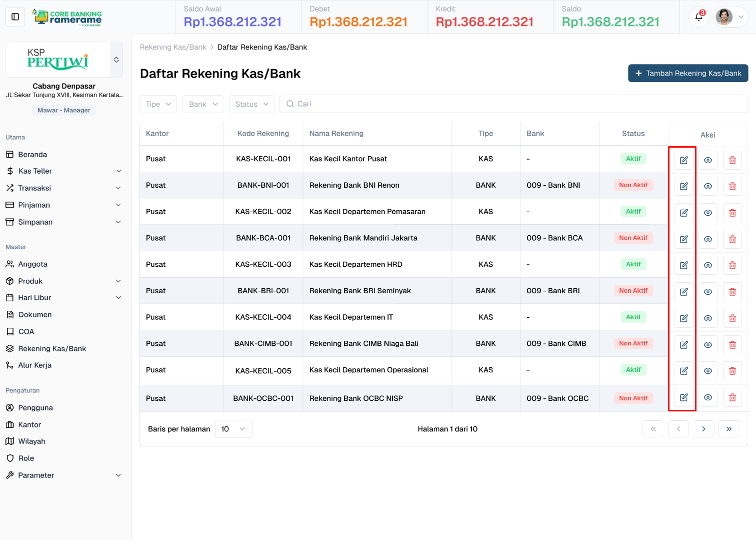Click Tambah Rekening Kas/Bank button
This screenshot has width=756, height=540.
[688, 73]
